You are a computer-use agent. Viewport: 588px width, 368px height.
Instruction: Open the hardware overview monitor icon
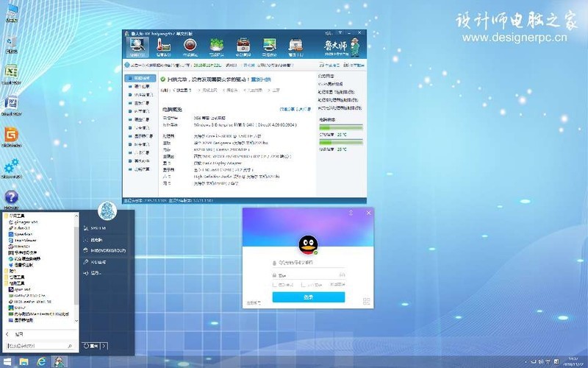[x=137, y=47]
